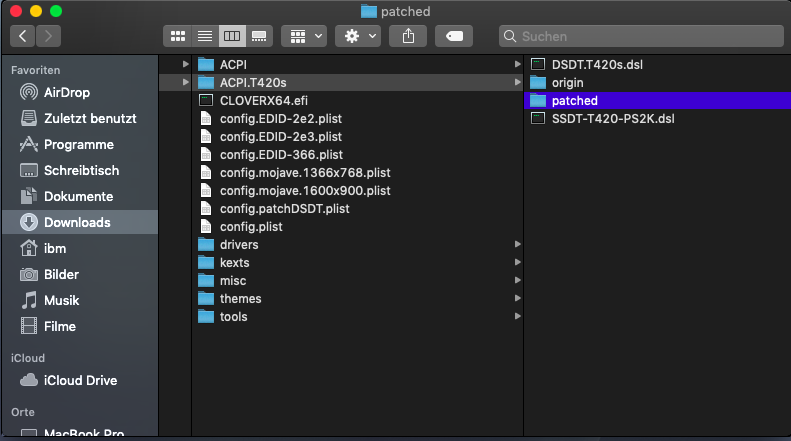791x441 pixels.
Task: Click in the Suchen search field
Action: 641,36
